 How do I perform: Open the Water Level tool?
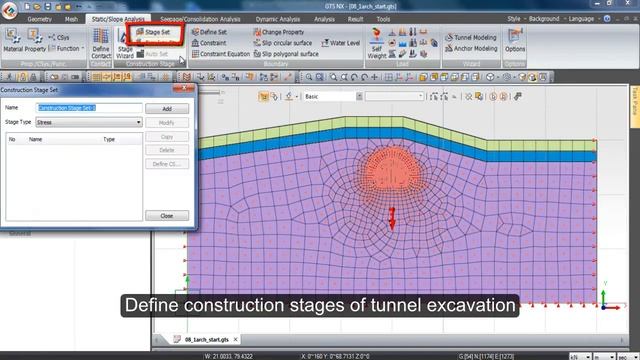pyautogui.click(x=340, y=43)
